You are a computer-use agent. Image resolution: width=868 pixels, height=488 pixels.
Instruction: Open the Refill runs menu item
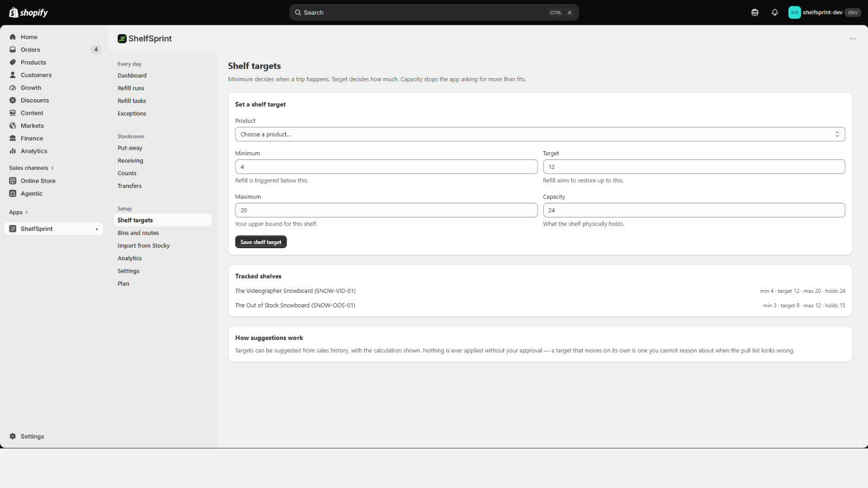(131, 88)
